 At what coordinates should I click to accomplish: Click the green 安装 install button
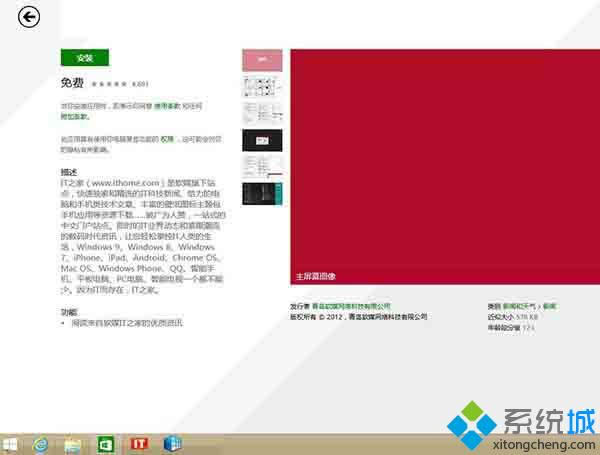coord(85,58)
